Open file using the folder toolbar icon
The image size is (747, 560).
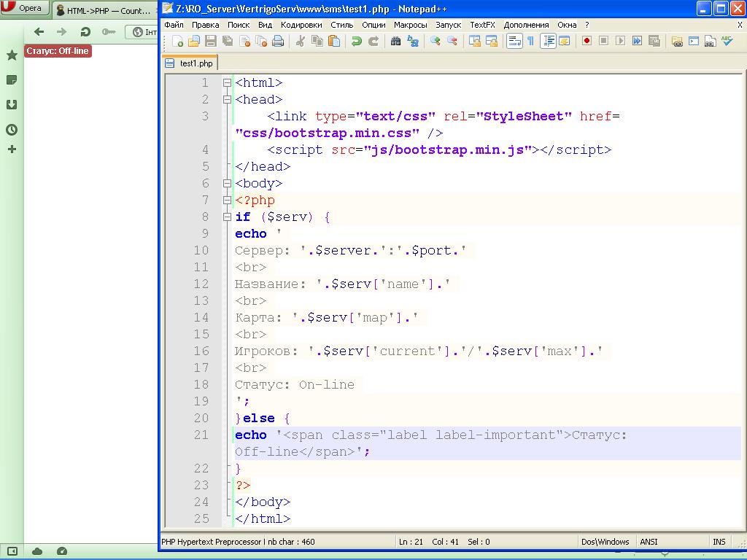[194, 42]
